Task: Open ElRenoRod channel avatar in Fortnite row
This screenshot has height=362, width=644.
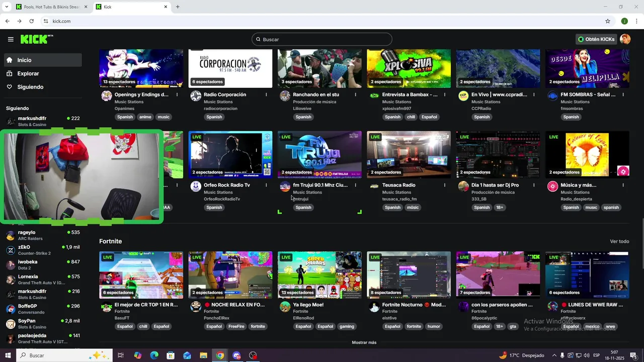Action: tap(285, 306)
